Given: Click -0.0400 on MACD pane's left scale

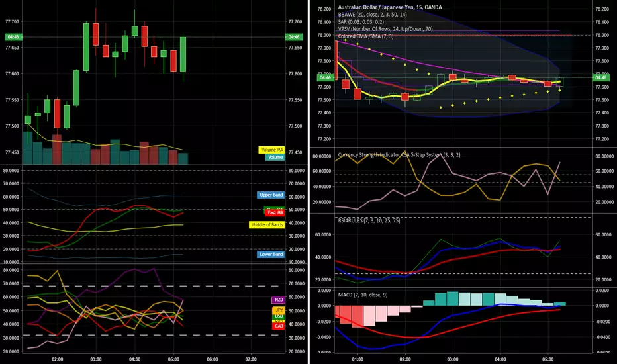Looking at the screenshot, I should (x=325, y=338).
